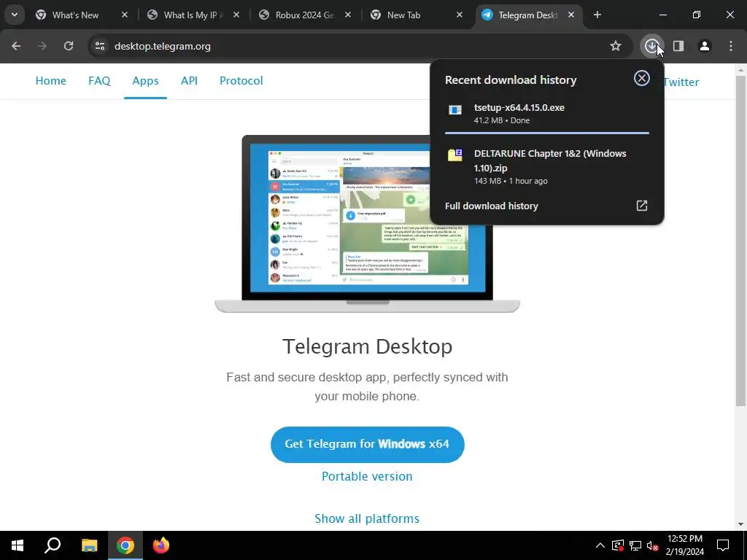The image size is (747, 560).
Task: Close the What's New tab
Action: tap(124, 15)
